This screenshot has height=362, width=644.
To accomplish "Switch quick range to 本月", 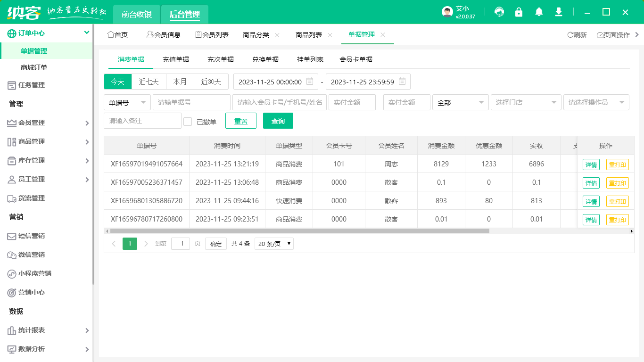I will 180,81.
